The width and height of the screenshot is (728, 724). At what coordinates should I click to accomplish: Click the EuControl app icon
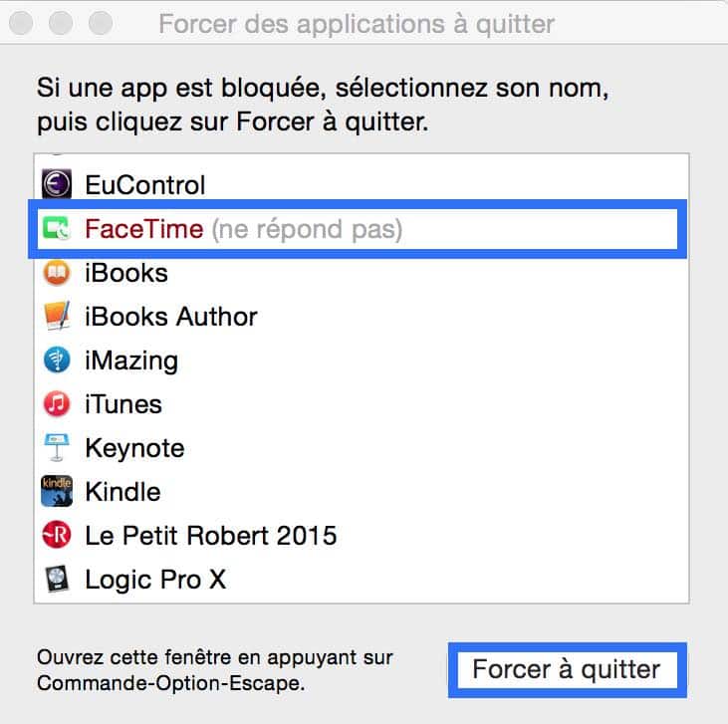point(56,184)
